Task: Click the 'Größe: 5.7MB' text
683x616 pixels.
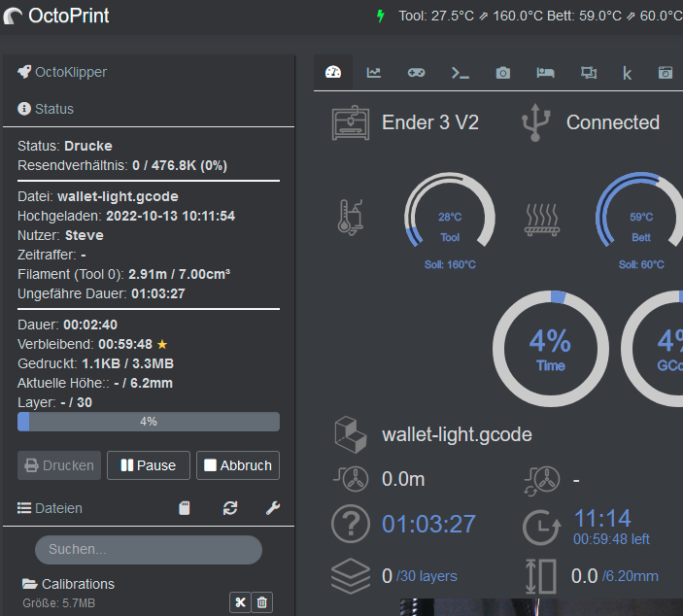Action: pos(59,603)
